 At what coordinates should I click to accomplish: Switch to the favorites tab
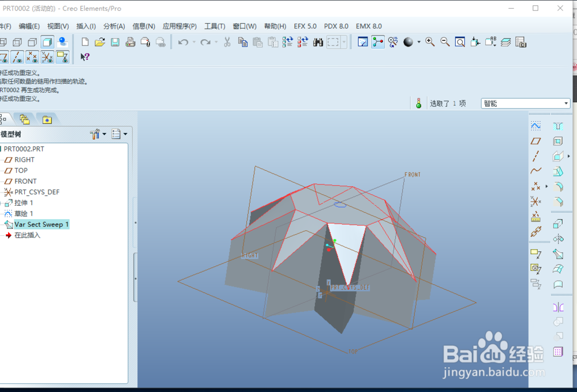pos(47,120)
